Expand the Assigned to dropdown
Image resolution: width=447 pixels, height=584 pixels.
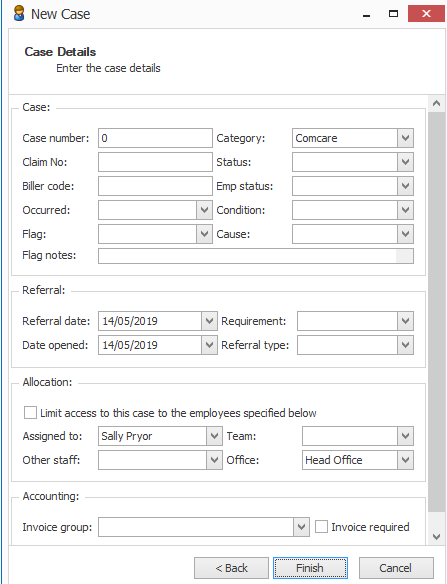coord(214,436)
